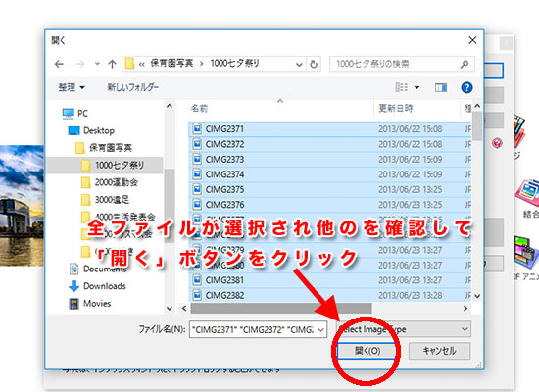Click the image icon of file CIMG2382
This screenshot has width=539, height=392.
coord(197,295)
